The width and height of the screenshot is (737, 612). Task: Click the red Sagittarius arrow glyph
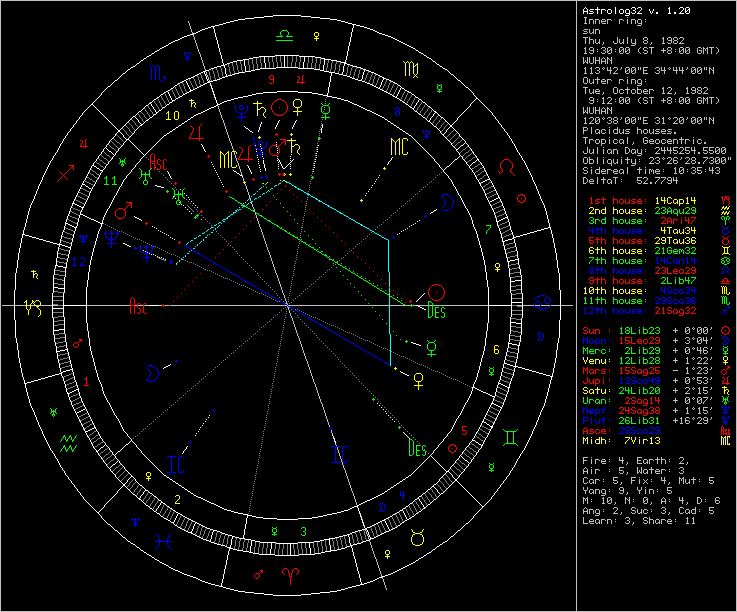click(x=66, y=173)
